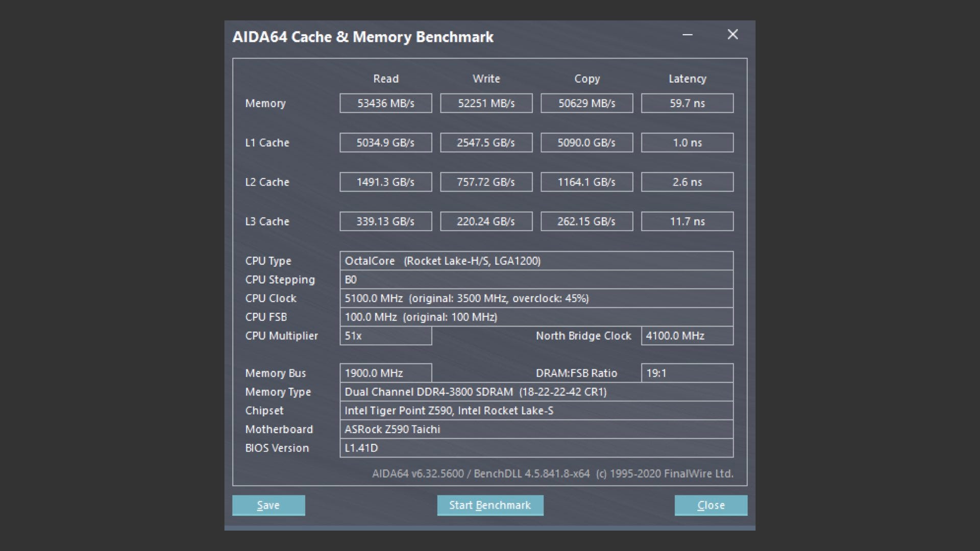The image size is (980, 551).
Task: Click the CPU Stepping field B0
Action: pyautogui.click(x=536, y=280)
